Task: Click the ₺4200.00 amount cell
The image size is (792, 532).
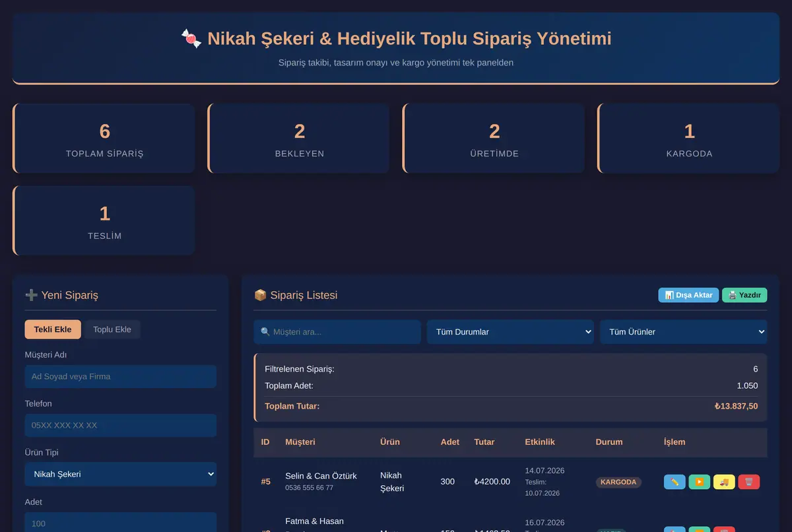Action: tap(492, 482)
